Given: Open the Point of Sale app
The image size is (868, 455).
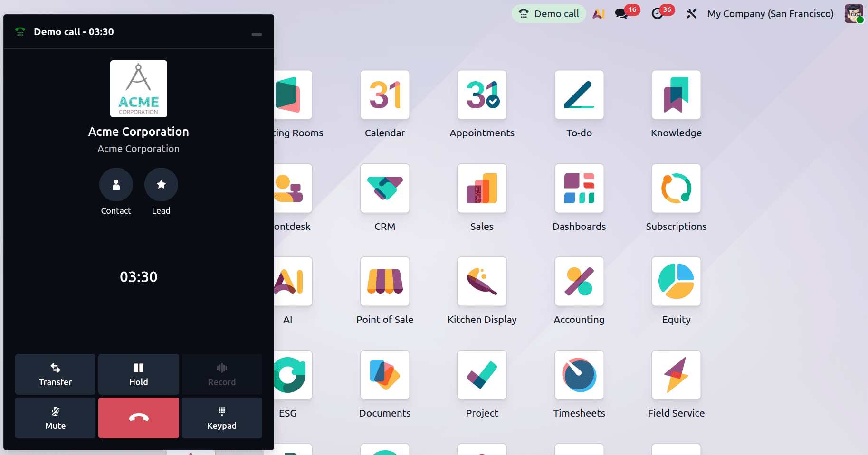Looking at the screenshot, I should tap(384, 282).
